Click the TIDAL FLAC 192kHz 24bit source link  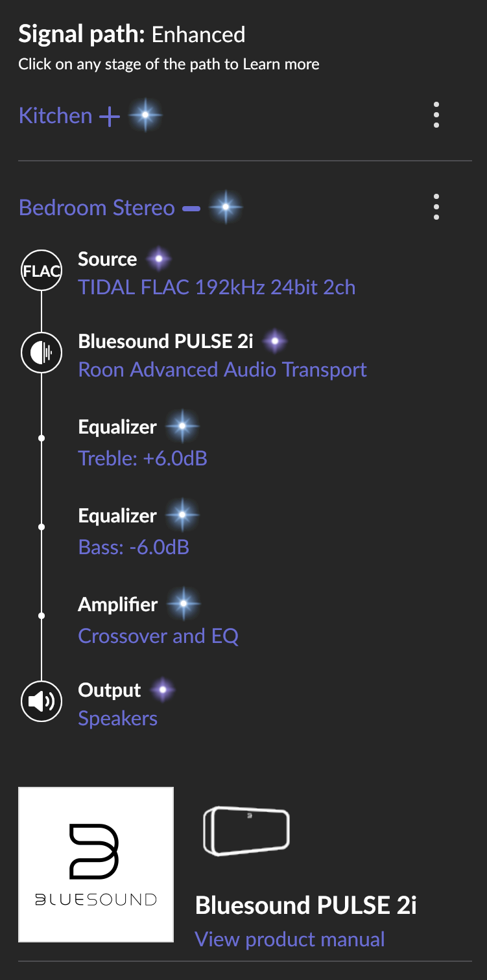pos(217,287)
